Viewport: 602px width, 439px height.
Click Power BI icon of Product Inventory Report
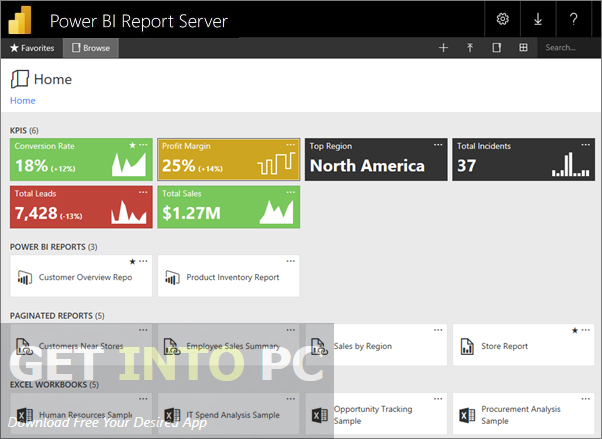(x=172, y=277)
